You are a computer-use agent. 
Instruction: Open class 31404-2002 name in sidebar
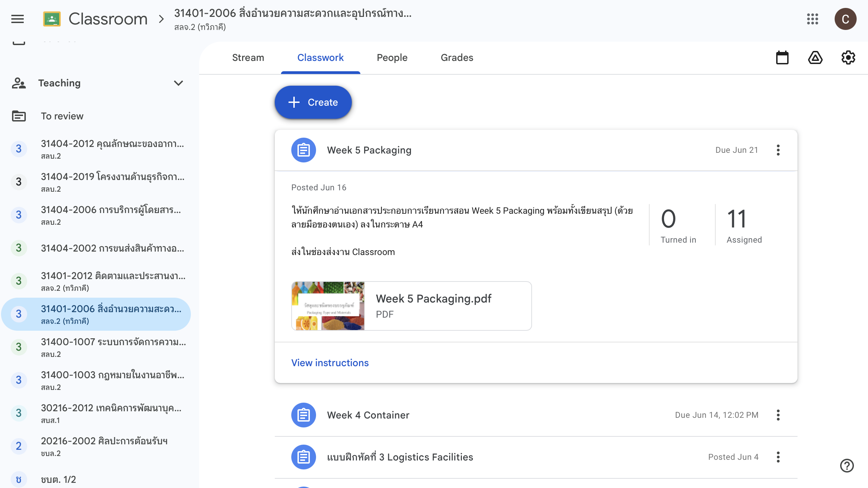[112, 248]
